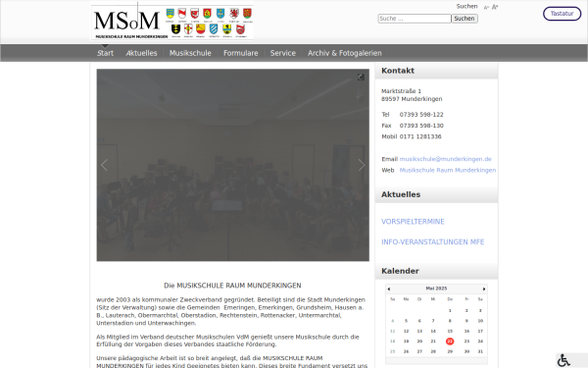Open the Start menu item
The height and width of the screenshot is (368, 588).
(105, 53)
